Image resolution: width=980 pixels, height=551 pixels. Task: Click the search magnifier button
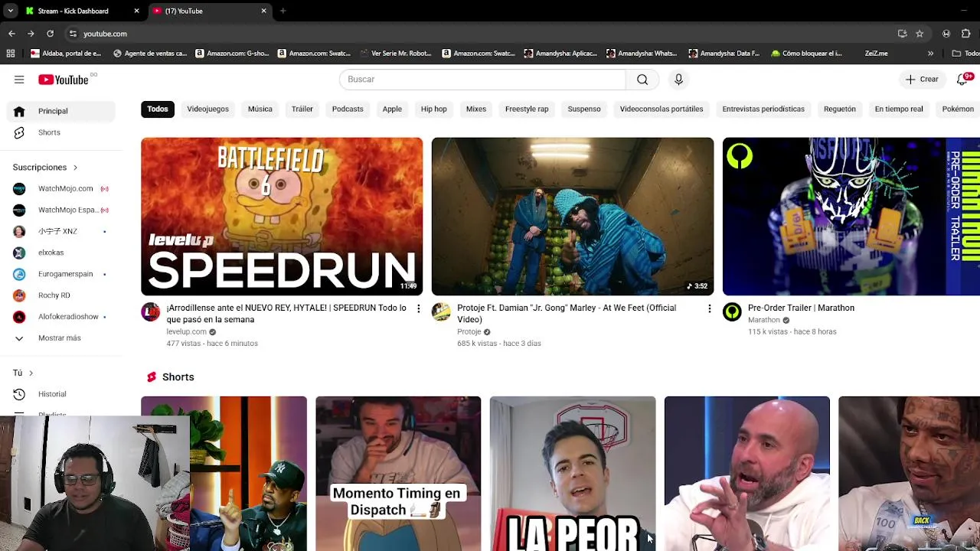(642, 80)
